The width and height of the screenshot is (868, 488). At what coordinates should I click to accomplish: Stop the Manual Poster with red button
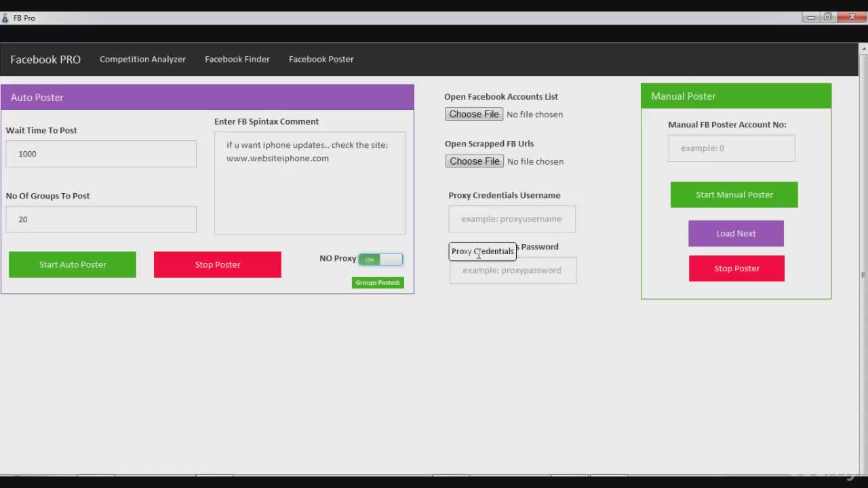(x=736, y=269)
